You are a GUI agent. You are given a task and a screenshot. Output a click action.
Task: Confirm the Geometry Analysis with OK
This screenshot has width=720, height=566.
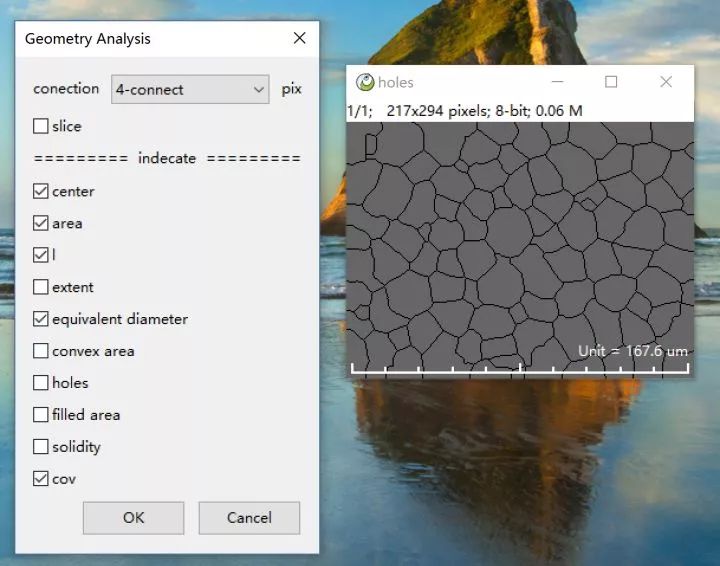[x=134, y=518]
